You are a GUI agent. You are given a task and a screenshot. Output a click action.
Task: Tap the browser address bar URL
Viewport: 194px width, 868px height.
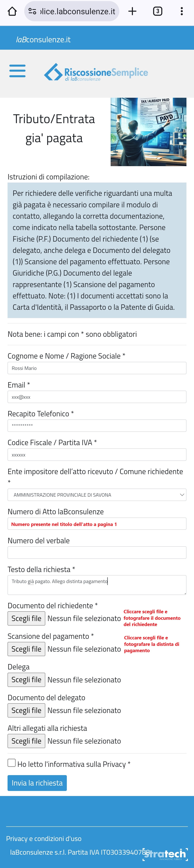[78, 12]
